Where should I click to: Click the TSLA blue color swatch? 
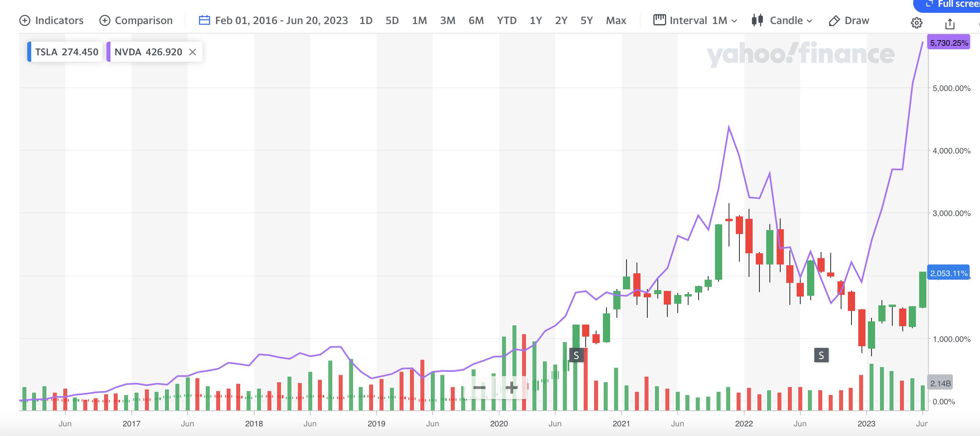(x=29, y=52)
